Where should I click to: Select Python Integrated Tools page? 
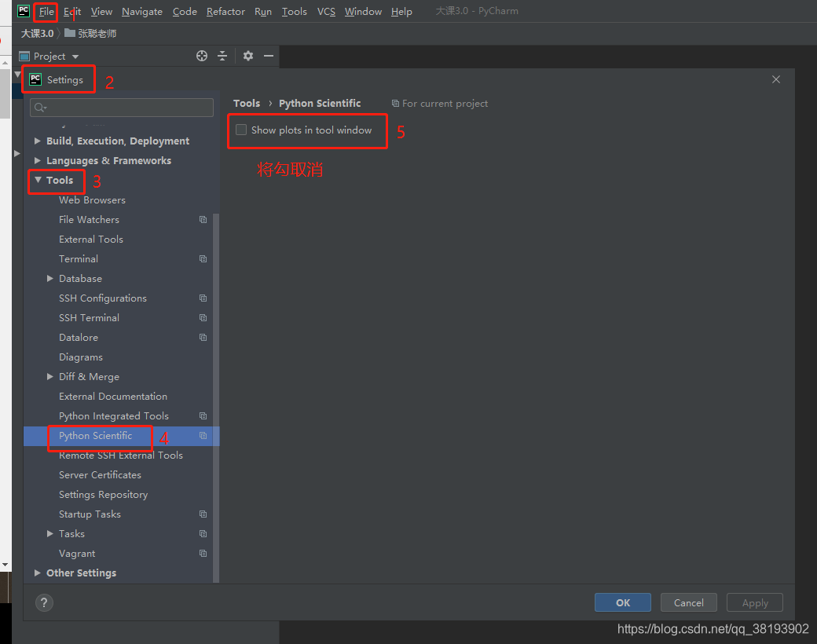coord(114,415)
